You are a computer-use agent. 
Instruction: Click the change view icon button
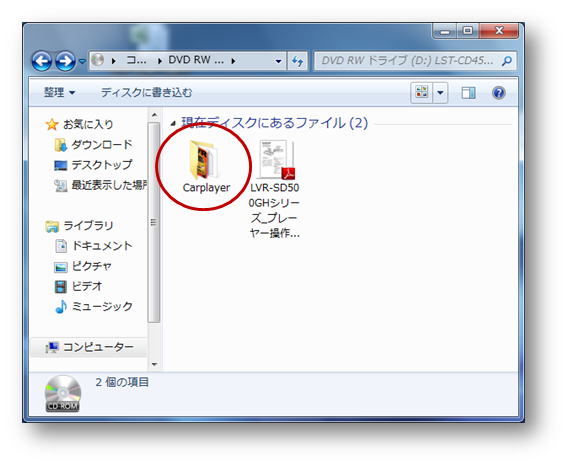422,93
